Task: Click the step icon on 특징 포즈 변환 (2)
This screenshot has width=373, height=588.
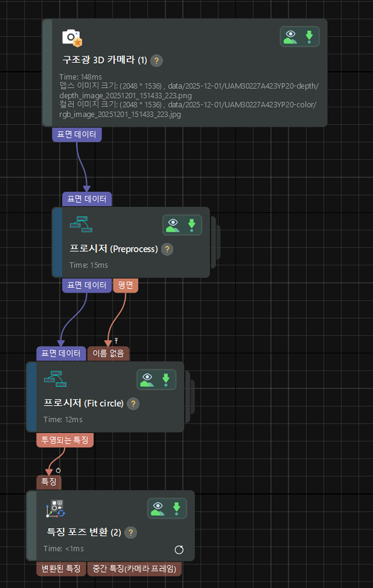Action: (x=56, y=508)
